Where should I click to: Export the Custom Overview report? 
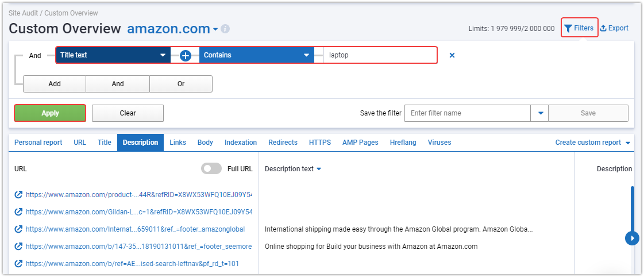coord(615,28)
